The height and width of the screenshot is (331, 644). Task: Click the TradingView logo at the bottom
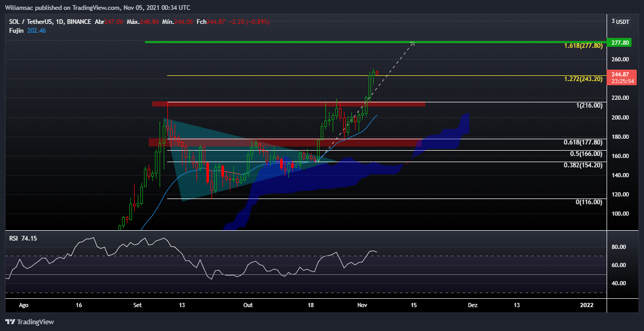30,322
